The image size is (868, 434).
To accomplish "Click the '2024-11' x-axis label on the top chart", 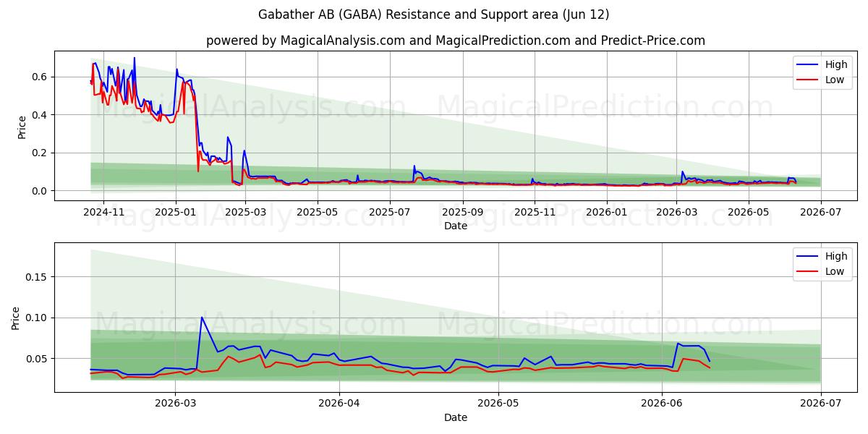I will click(103, 212).
